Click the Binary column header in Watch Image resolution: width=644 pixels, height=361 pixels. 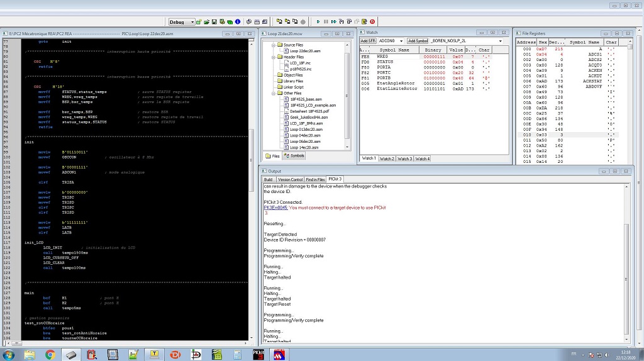coord(433,50)
